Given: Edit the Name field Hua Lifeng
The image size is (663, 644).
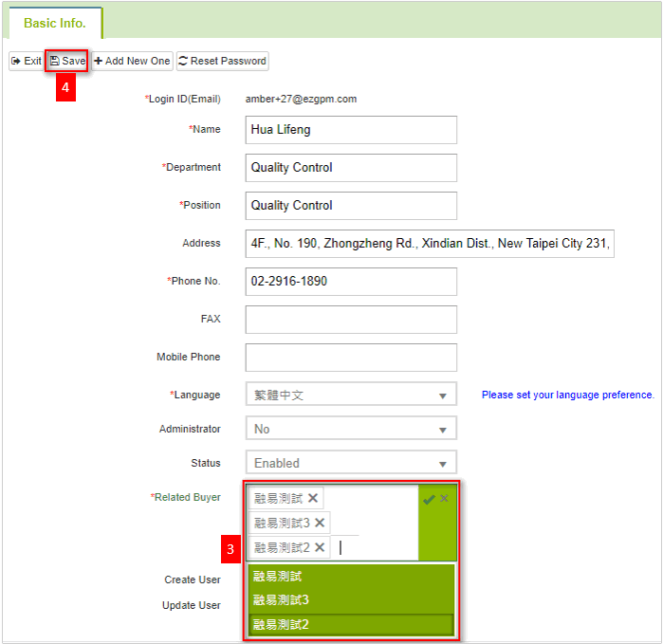Looking at the screenshot, I should pyautogui.click(x=351, y=130).
